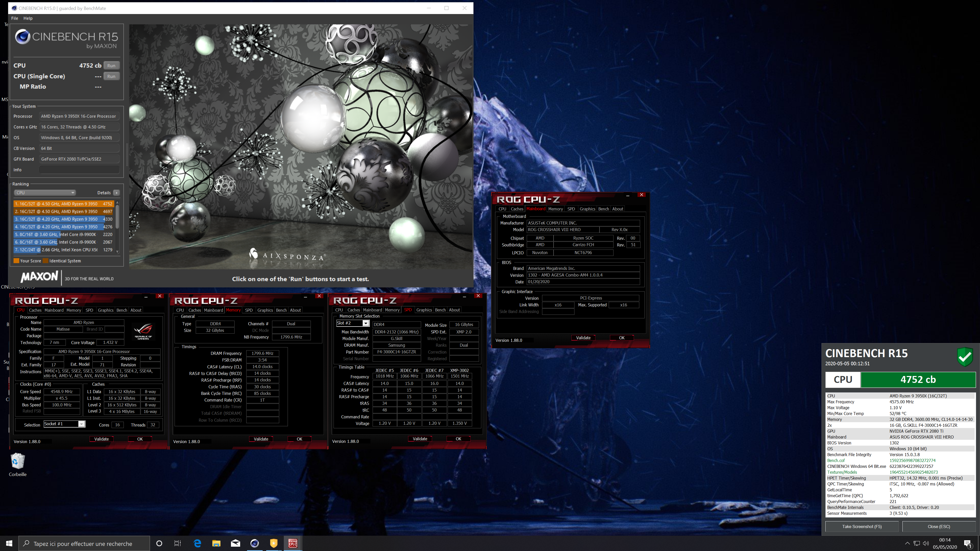Open network status tray icon
The width and height of the screenshot is (980, 551).
coord(916,543)
